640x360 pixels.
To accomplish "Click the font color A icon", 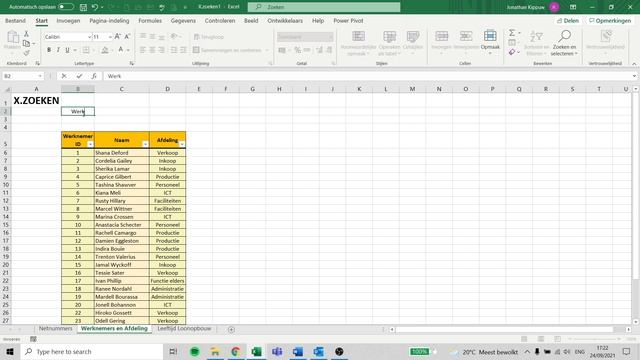I will [x=121, y=50].
